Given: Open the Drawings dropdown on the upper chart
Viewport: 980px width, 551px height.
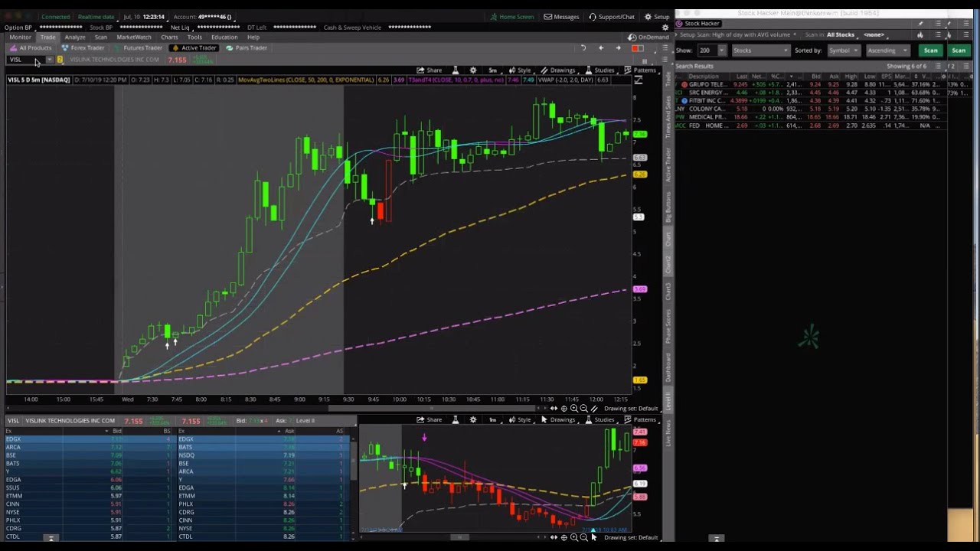Looking at the screenshot, I should (557, 70).
